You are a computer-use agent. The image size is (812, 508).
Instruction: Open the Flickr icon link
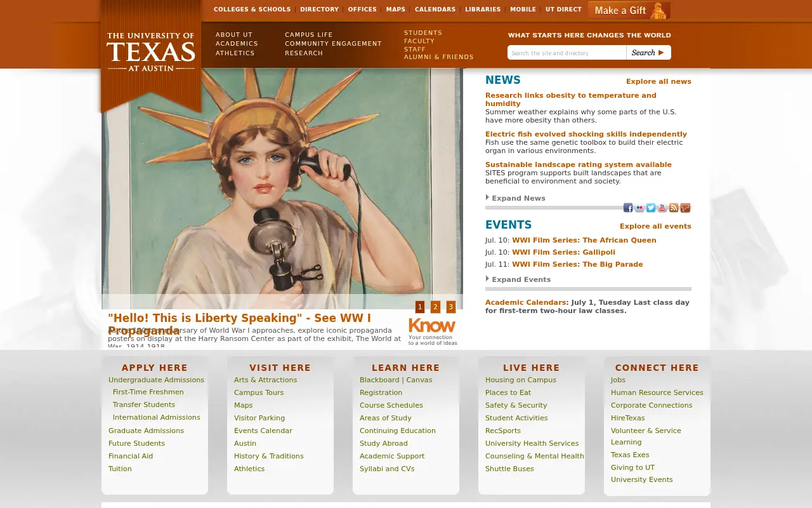point(639,208)
